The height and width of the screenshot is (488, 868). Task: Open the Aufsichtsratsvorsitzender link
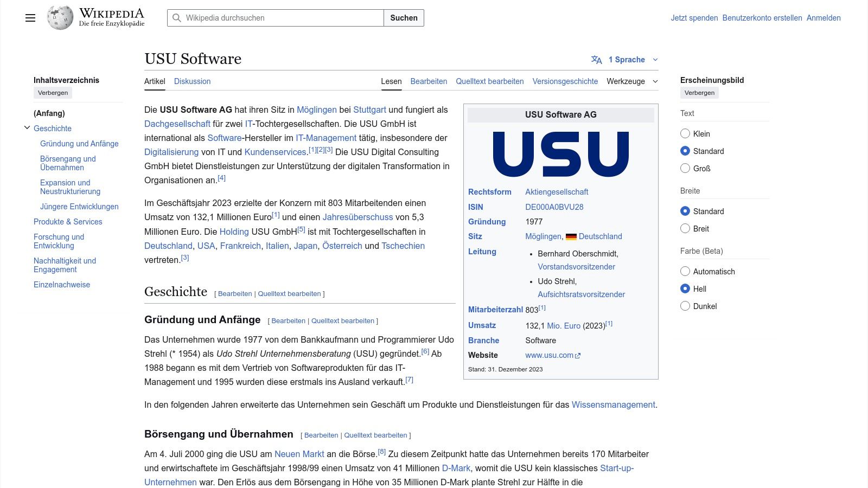[x=582, y=294]
